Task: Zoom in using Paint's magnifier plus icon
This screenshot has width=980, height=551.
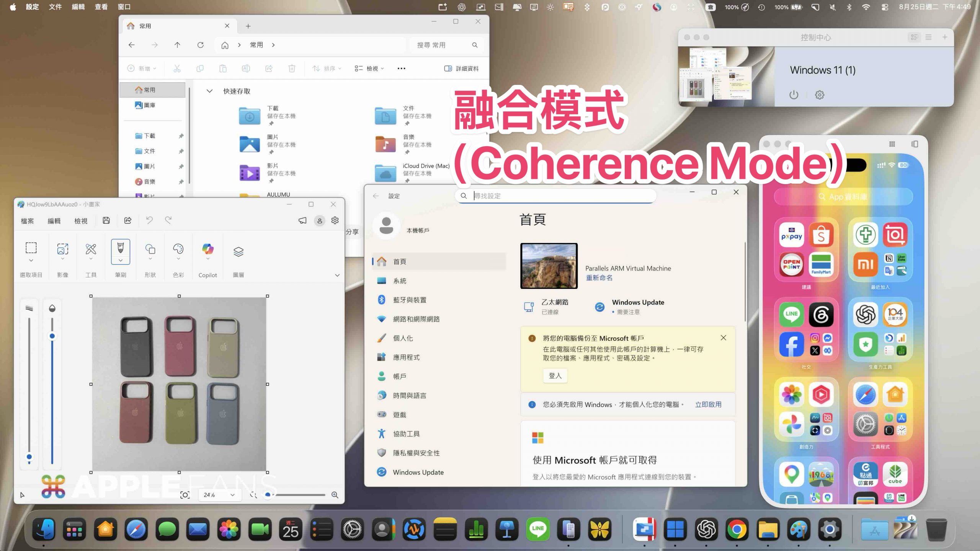Action: click(x=335, y=495)
